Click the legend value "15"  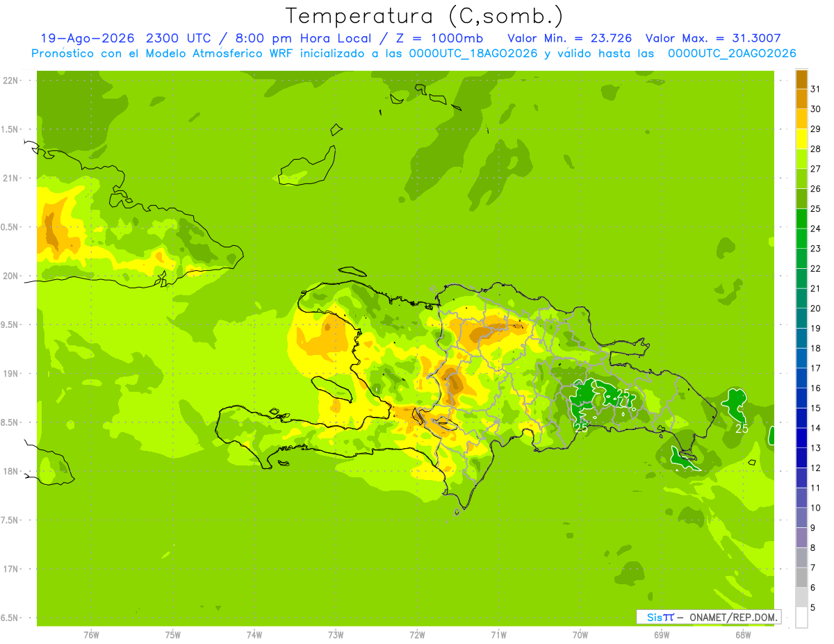point(816,408)
